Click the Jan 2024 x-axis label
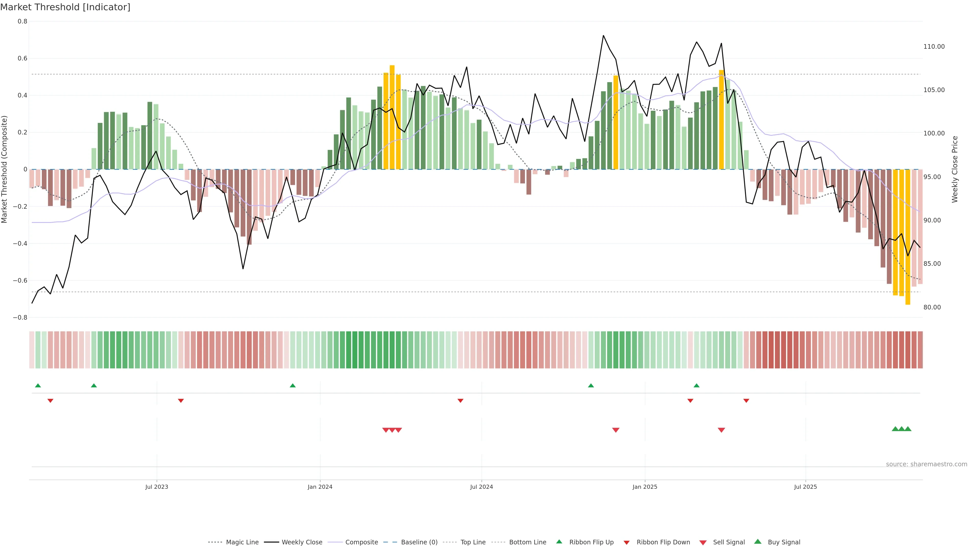Image resolution: width=980 pixels, height=551 pixels. click(320, 487)
